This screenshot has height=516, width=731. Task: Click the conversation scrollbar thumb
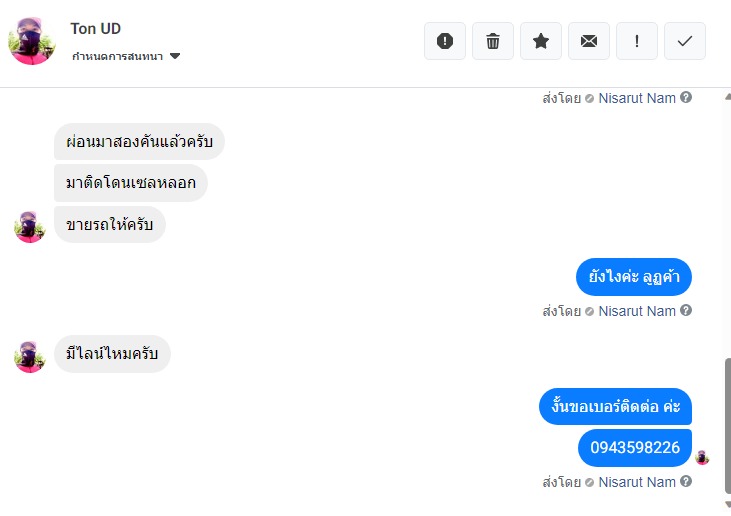pos(728,425)
